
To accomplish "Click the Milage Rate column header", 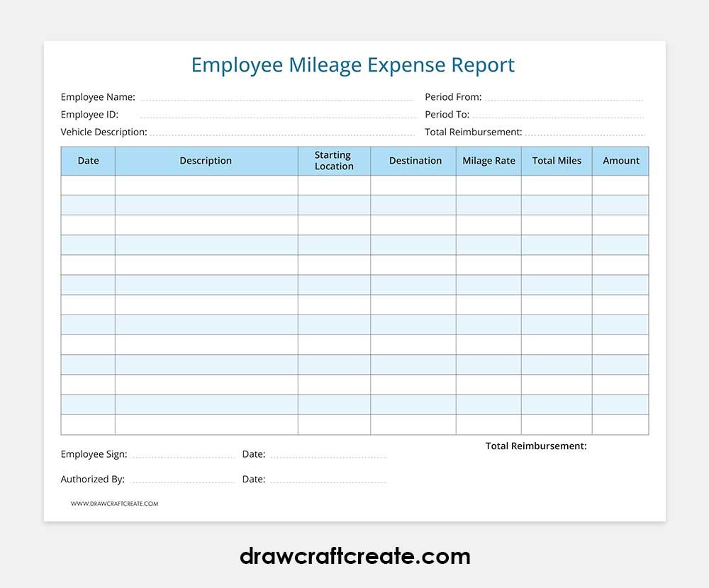I will tap(489, 161).
